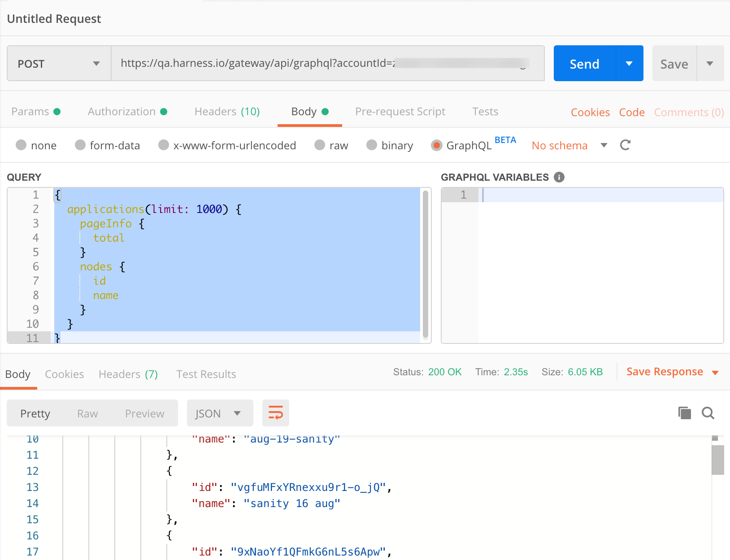
Task: Select binary body type
Action: pyautogui.click(x=372, y=145)
